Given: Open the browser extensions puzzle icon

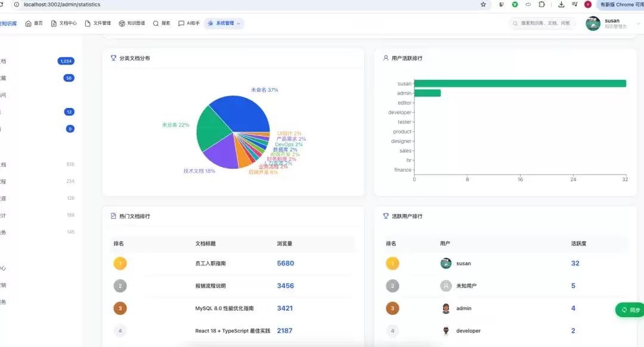Looking at the screenshot, I should tap(541, 5).
